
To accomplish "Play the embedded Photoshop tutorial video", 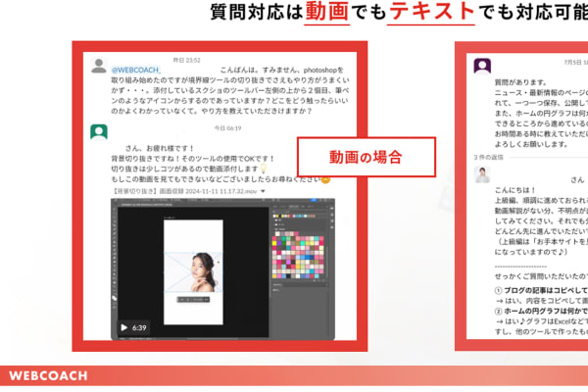I will coord(124,327).
